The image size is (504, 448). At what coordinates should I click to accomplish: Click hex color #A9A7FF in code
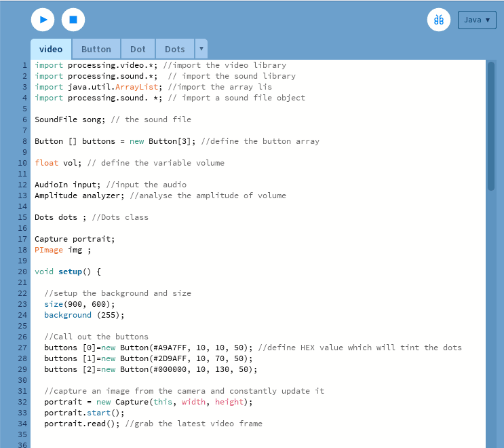coord(170,348)
